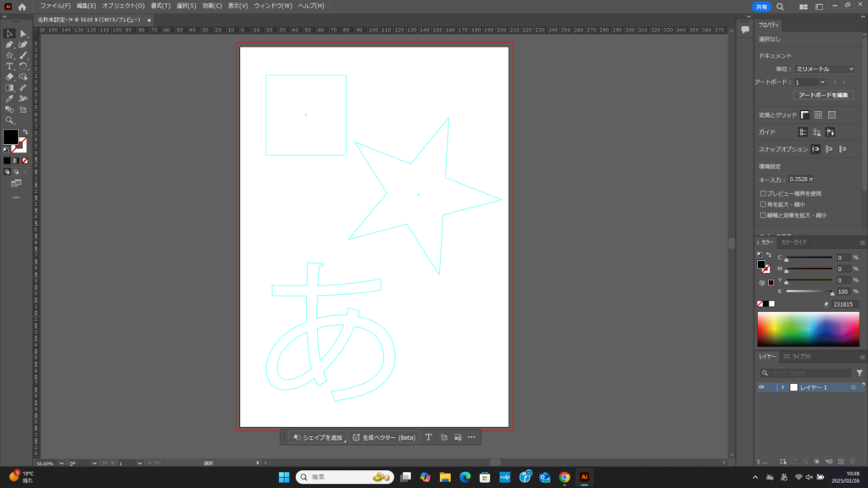Select the Gradient tool
The width and height of the screenshot is (868, 488).
tap(9, 87)
